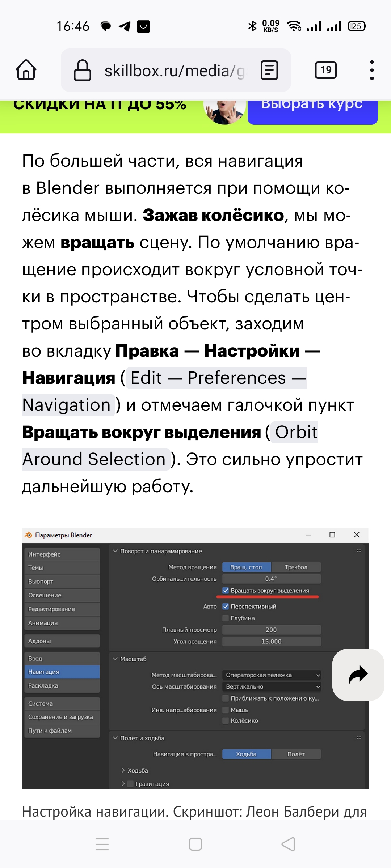Collapse the Полёт и ходьба section

tap(115, 738)
